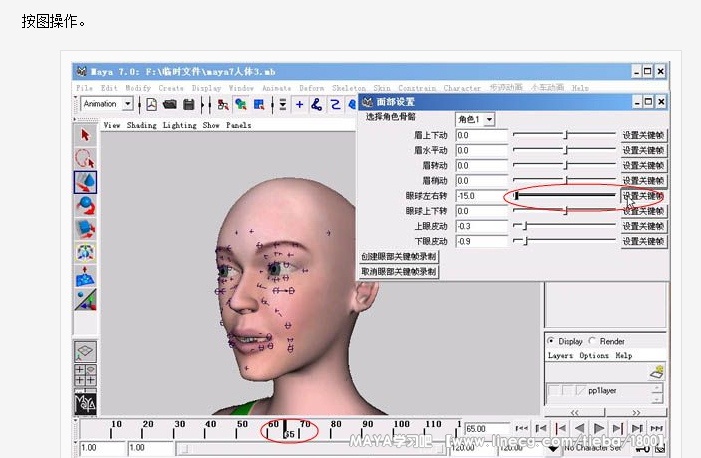Viewport: 701px width, 458px height.
Task: Open a scene with folder icon
Action: point(170,104)
